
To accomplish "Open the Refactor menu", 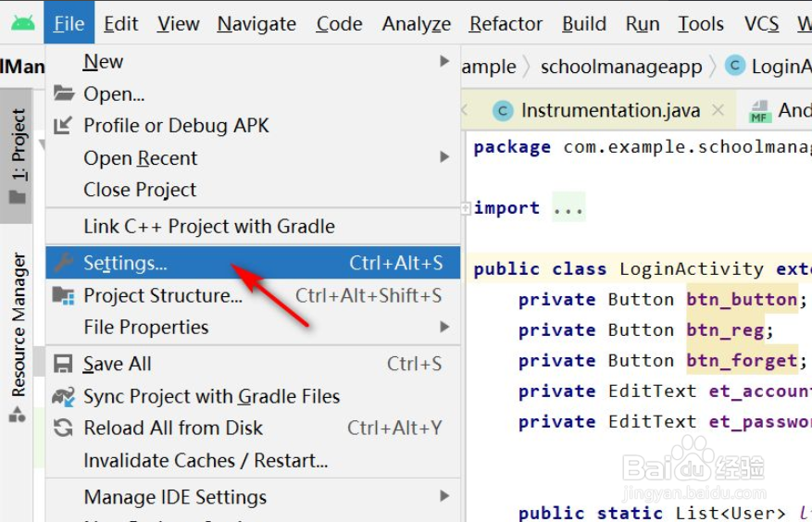I will (x=506, y=24).
